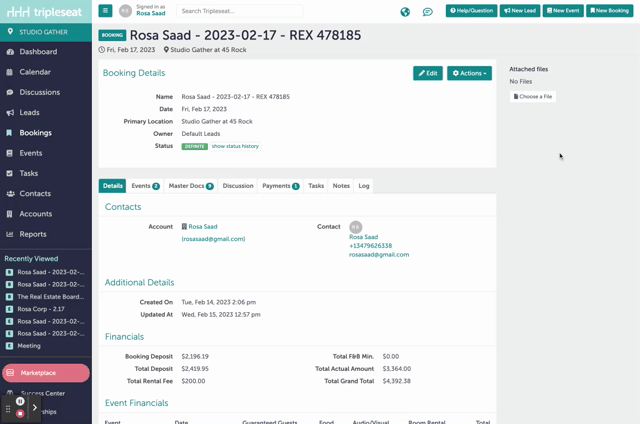This screenshot has height=424, width=640.
Task: Open Tasks in the sidebar
Action: [x=29, y=173]
